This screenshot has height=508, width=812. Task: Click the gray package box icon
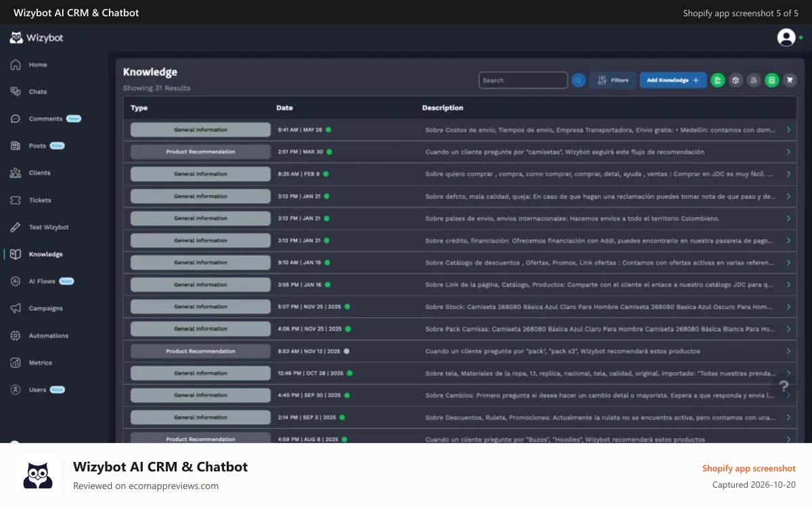point(736,81)
